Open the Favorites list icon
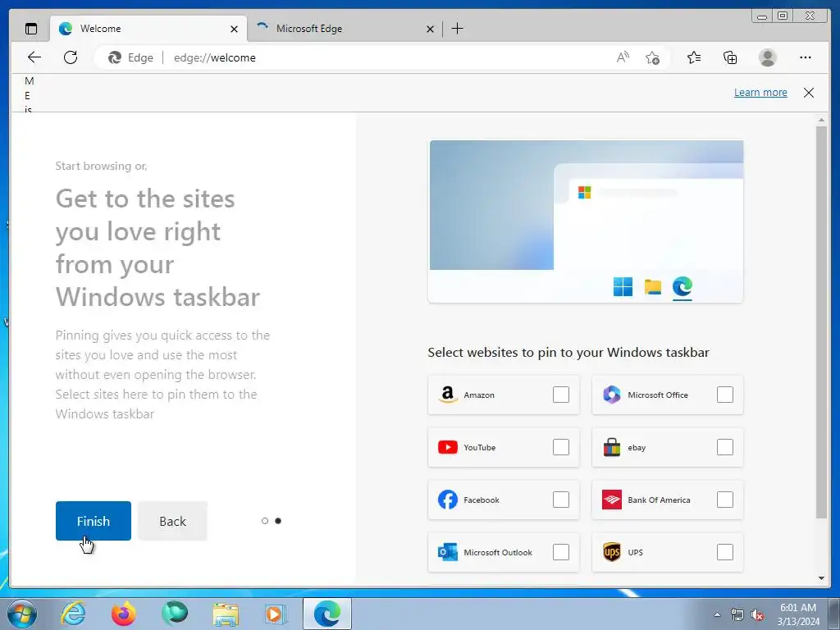Image resolution: width=840 pixels, height=630 pixels. (694, 57)
